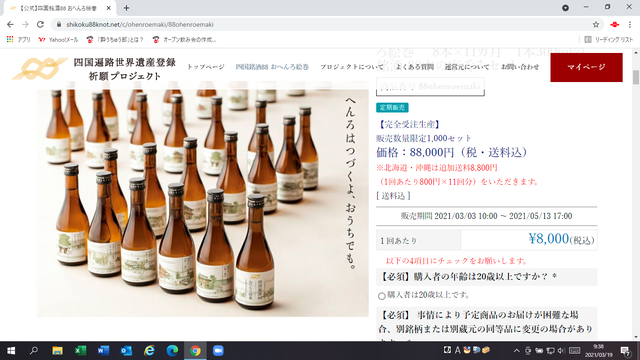This screenshot has height=360, width=640.
Task: Open the アプリ apps bookmark
Action: click(18, 40)
